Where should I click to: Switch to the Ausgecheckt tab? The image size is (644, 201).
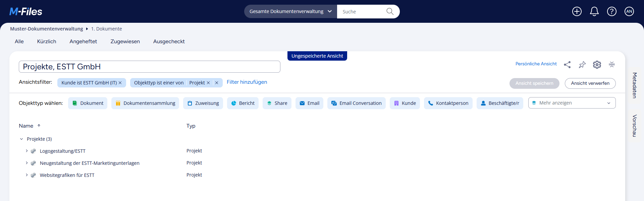point(169,42)
